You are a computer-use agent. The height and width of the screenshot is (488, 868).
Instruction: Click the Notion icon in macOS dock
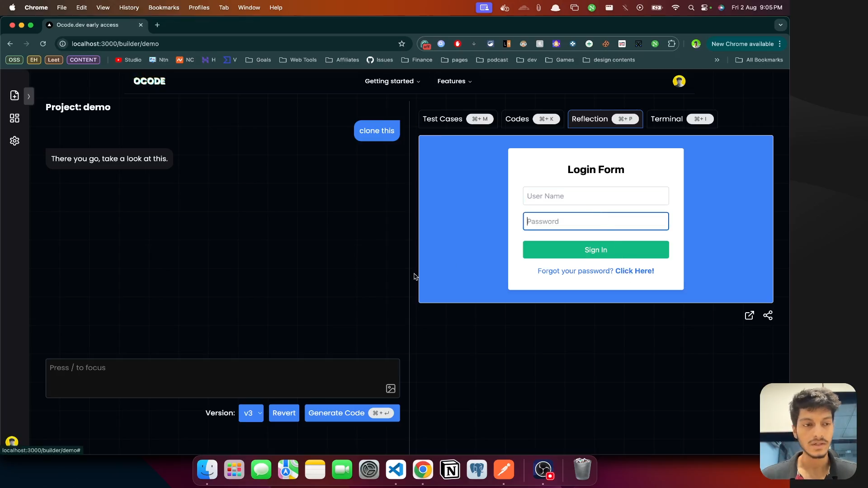point(449,470)
